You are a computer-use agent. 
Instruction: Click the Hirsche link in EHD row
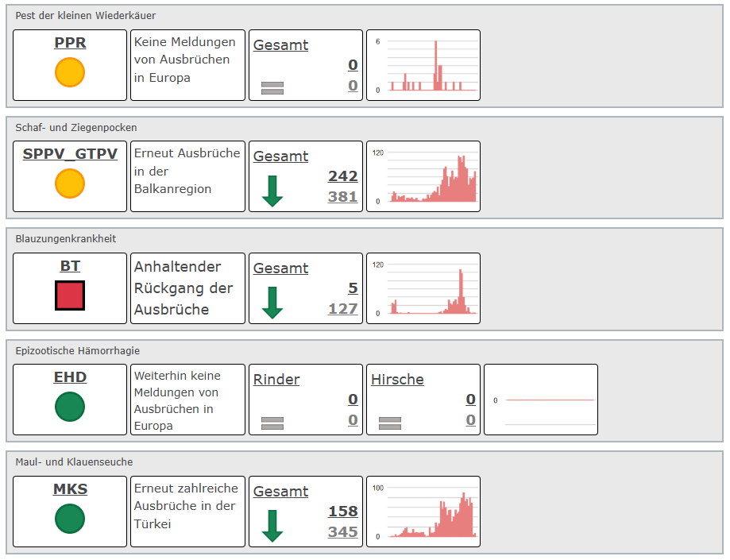point(397,380)
